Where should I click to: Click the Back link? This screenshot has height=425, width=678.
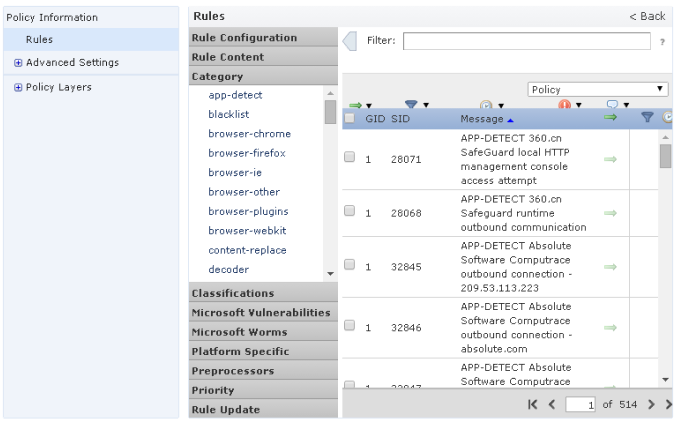(646, 16)
